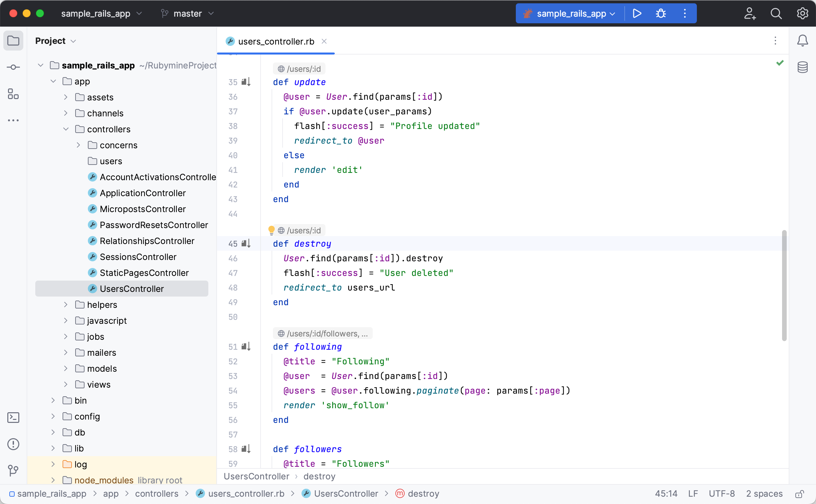Open the Problems tool window icon

(13, 444)
